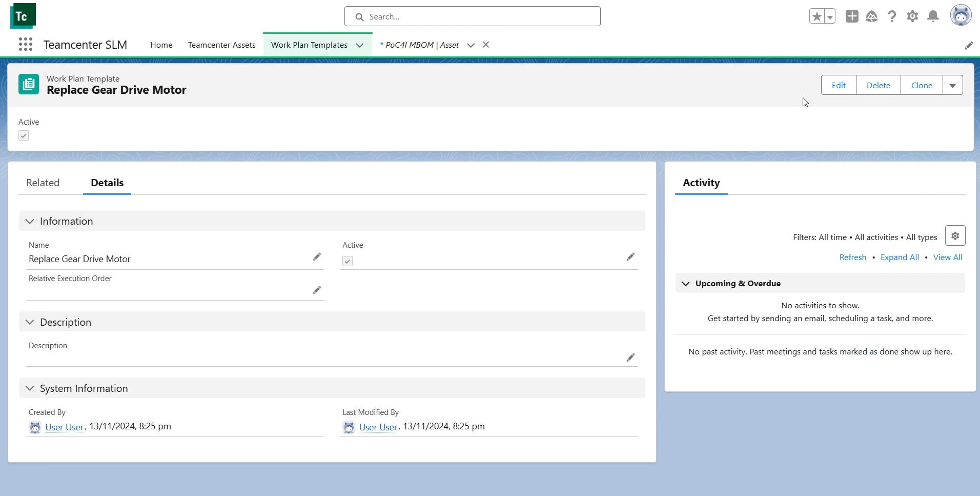Viewport: 980px width, 496px height.
Task: Click the Edit Page pencil icon
Action: (x=970, y=45)
